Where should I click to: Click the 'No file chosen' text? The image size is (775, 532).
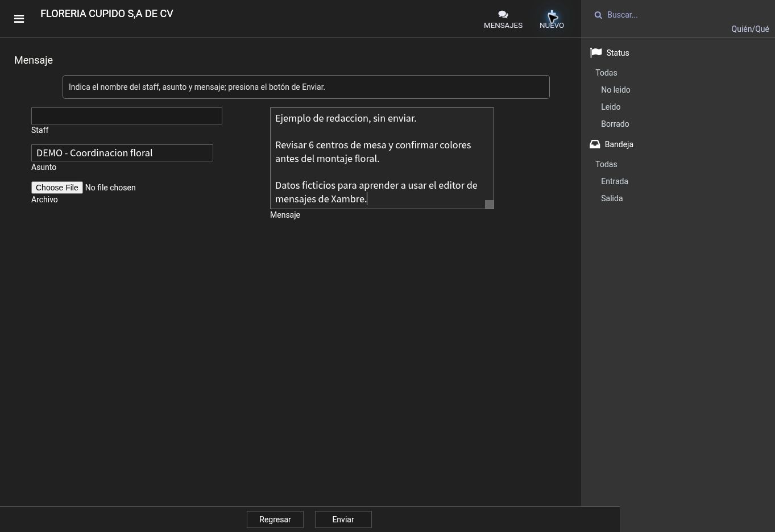point(110,188)
